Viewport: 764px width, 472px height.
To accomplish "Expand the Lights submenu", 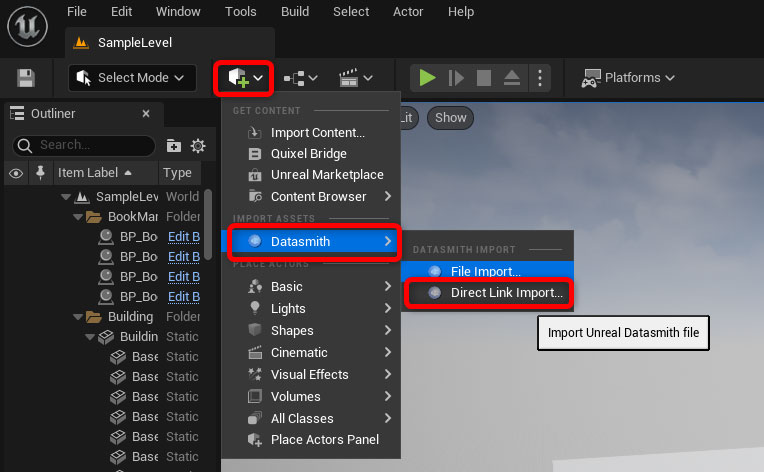I will 311,309.
